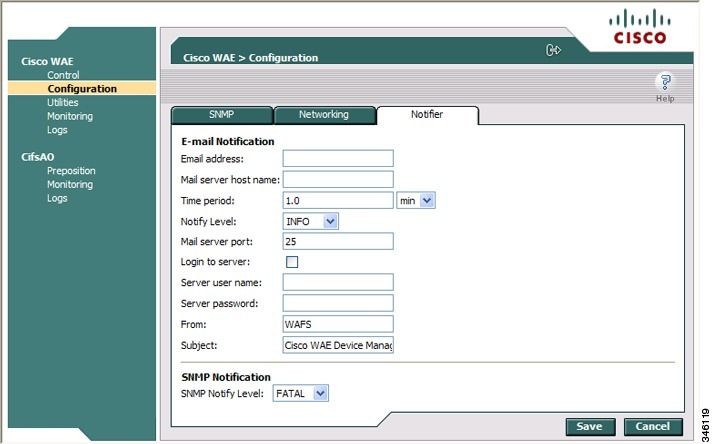Expand the Notify Level INFO dropdown
Viewport: 712px width, 444px height.
point(311,222)
